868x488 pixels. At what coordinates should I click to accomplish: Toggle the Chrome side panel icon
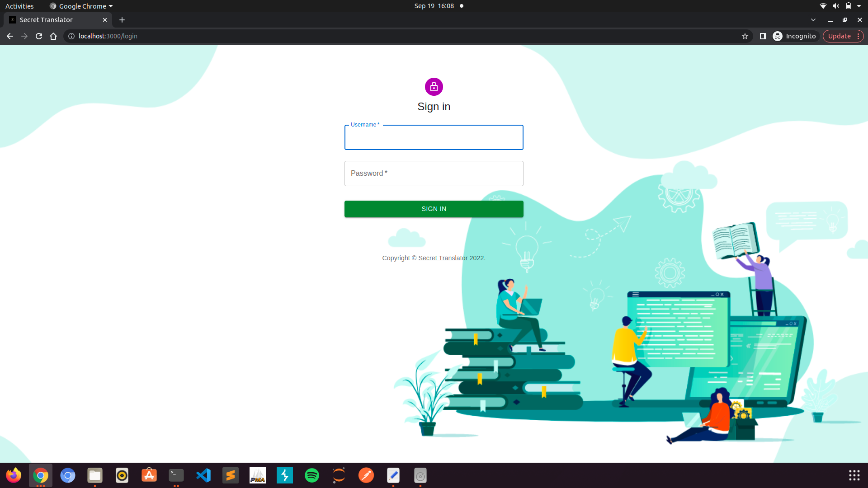tap(763, 36)
